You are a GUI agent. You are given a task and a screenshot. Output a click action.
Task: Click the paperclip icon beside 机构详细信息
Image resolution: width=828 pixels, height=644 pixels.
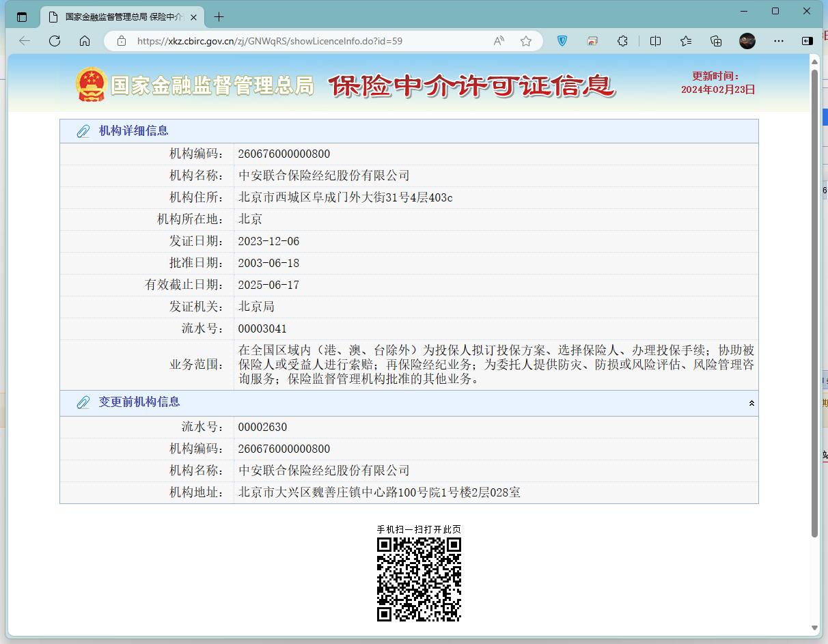(x=83, y=131)
